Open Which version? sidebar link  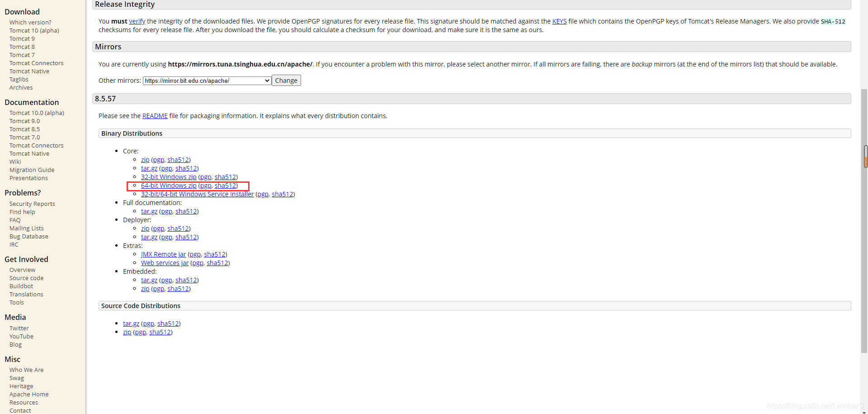(x=30, y=23)
